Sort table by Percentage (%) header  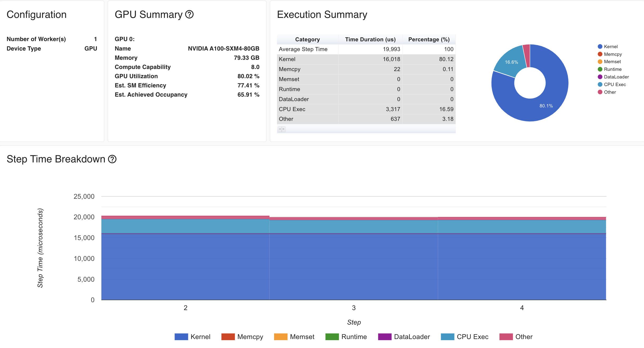pyautogui.click(x=429, y=39)
